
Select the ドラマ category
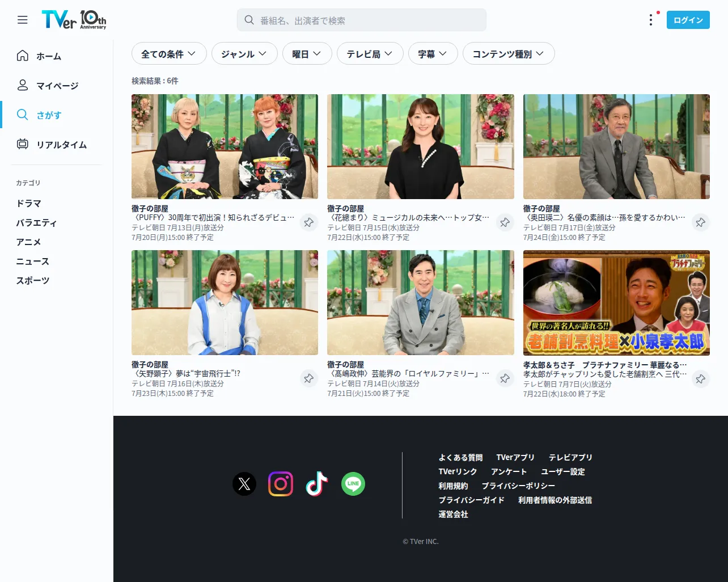29,203
